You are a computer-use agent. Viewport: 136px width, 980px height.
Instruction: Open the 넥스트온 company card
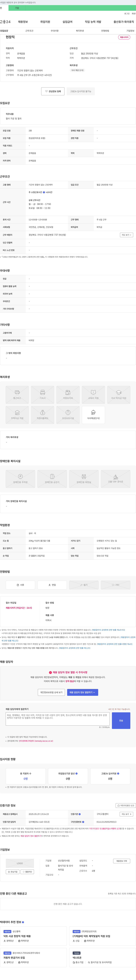pos(102,958)
